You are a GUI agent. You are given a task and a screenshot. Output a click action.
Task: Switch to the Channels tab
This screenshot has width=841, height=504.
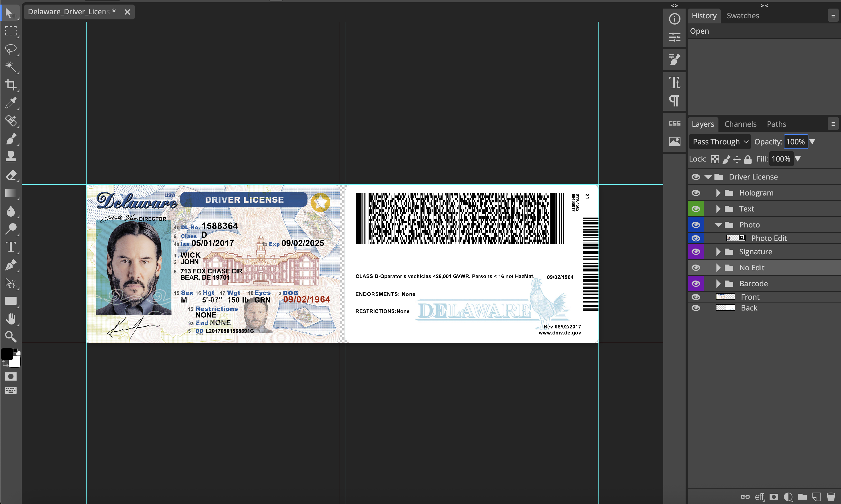pyautogui.click(x=740, y=124)
